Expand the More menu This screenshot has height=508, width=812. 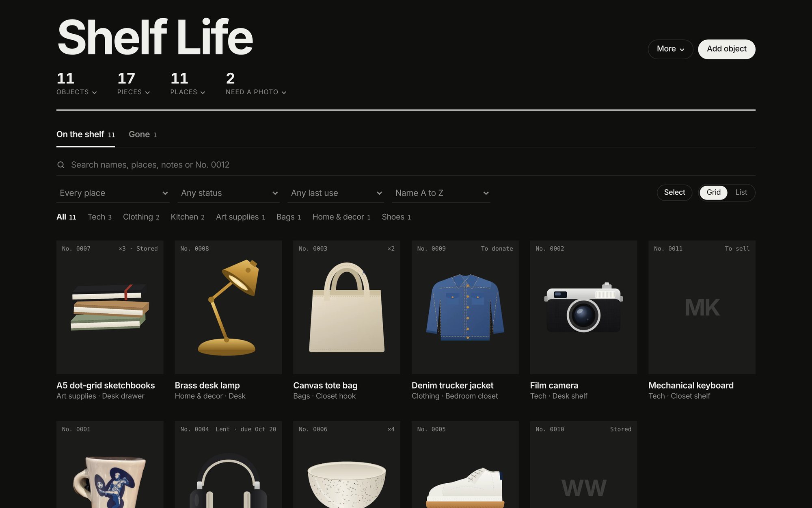point(670,49)
